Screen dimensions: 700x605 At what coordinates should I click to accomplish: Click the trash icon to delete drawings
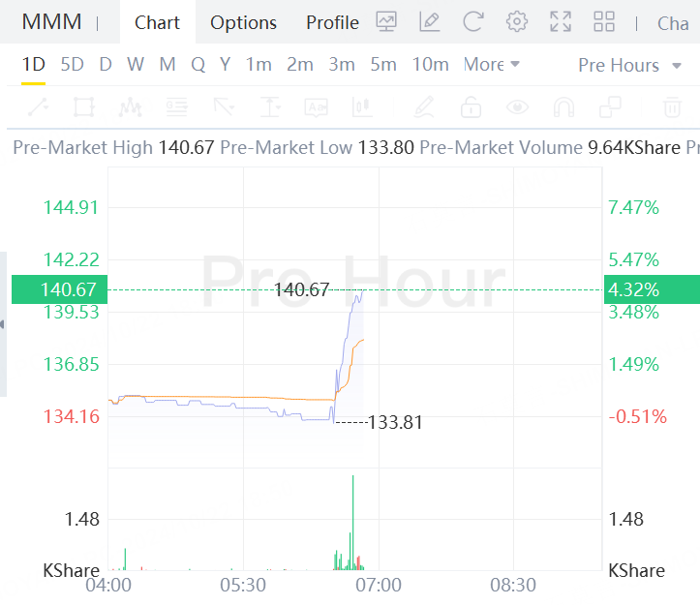pos(672,107)
